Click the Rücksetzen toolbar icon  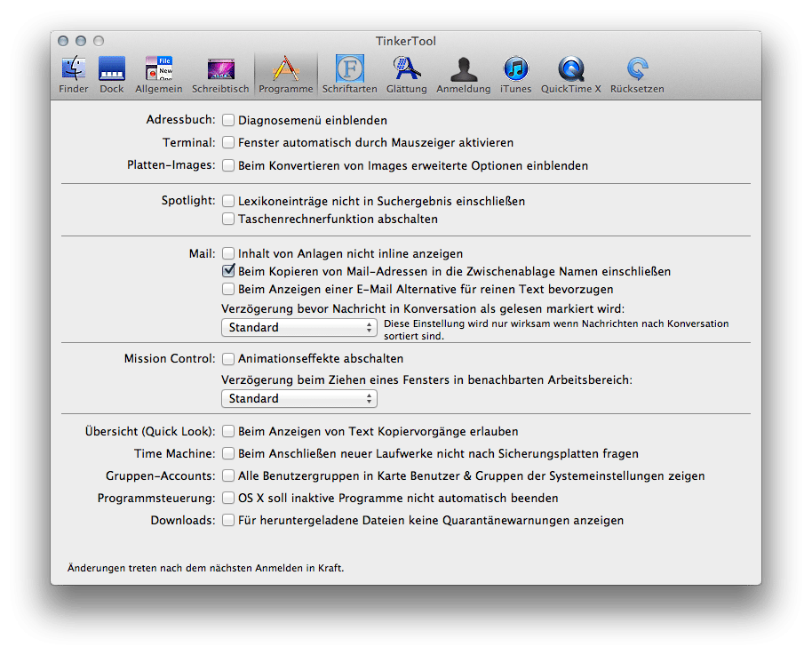[x=637, y=74]
